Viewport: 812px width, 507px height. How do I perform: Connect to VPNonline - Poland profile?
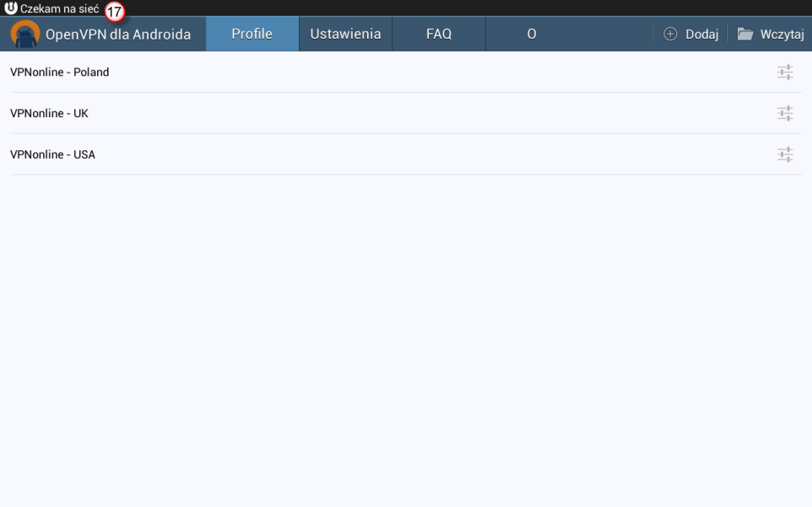60,73
